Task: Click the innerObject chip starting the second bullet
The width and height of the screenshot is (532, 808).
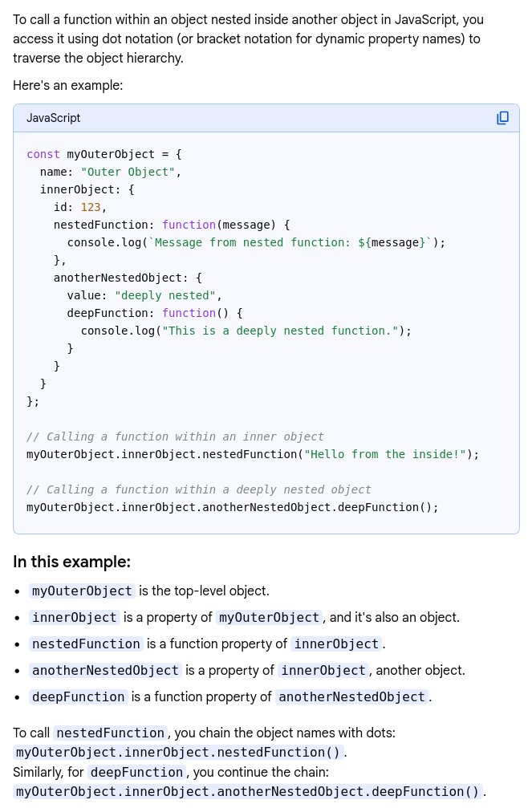Action: point(75,618)
